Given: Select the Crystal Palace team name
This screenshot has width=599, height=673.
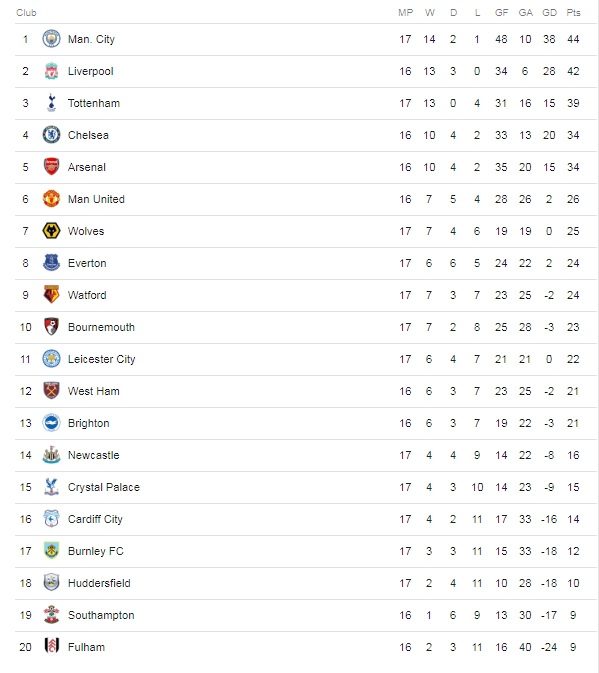Looking at the screenshot, I should point(104,488).
